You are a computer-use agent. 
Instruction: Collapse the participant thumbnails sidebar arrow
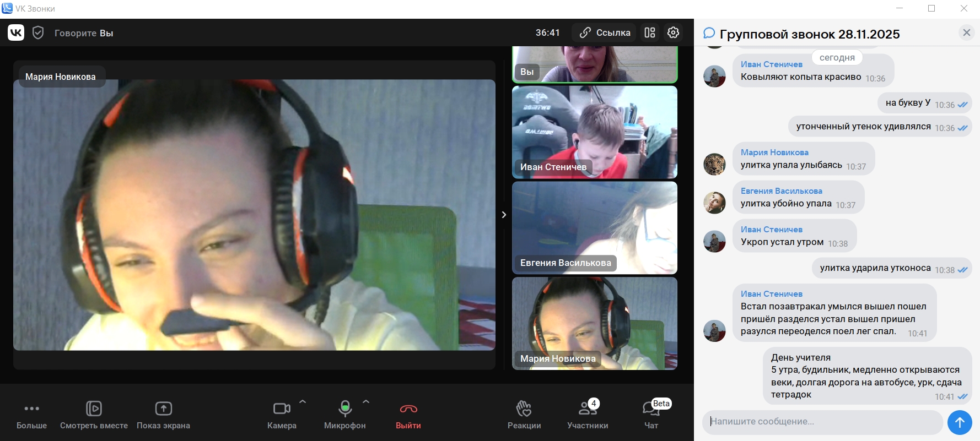tap(504, 215)
